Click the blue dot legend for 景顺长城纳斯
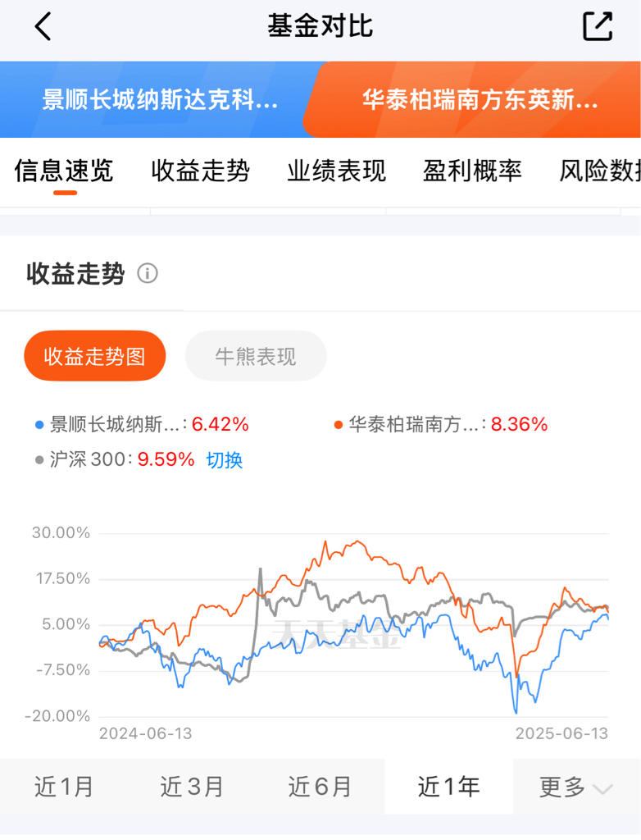 click(x=39, y=425)
